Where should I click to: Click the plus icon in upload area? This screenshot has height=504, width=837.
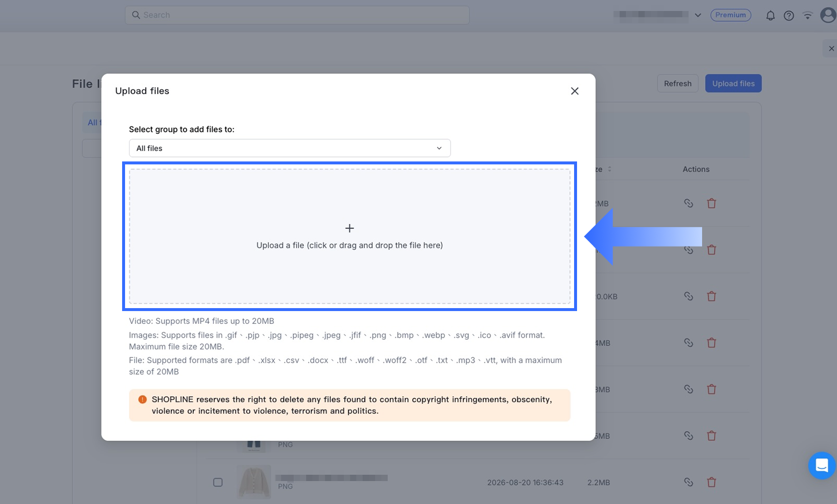click(x=350, y=228)
